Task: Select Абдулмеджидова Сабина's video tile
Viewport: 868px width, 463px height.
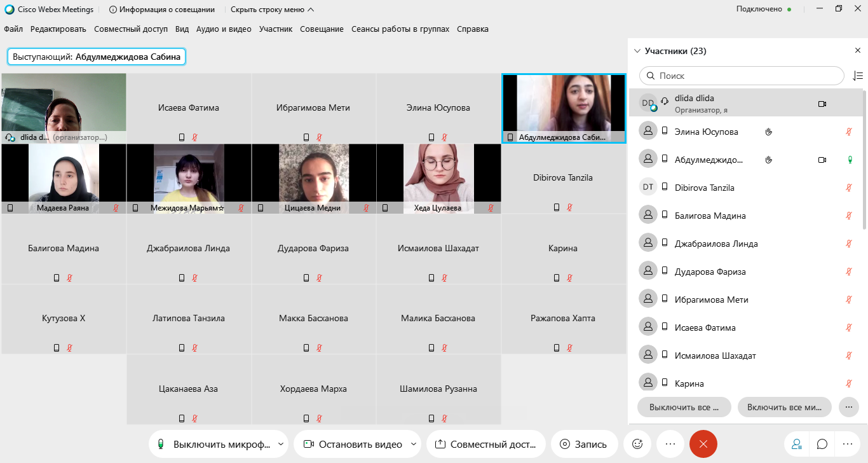Action: tap(564, 108)
